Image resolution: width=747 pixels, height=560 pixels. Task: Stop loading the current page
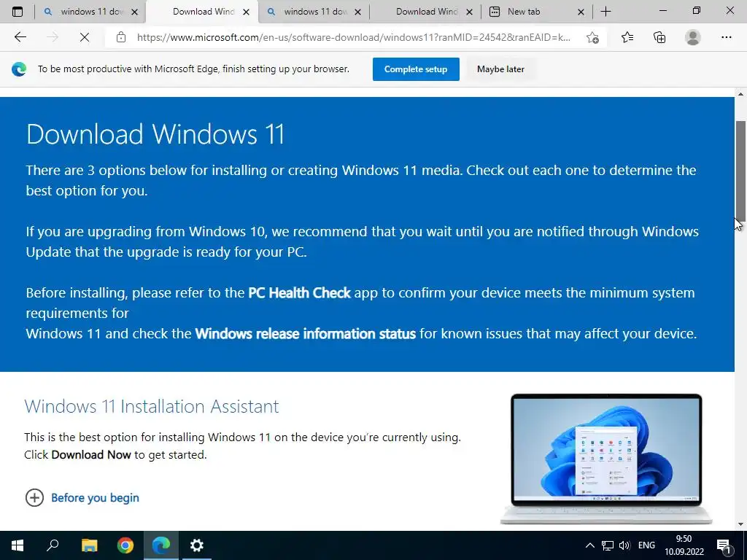[85, 37]
